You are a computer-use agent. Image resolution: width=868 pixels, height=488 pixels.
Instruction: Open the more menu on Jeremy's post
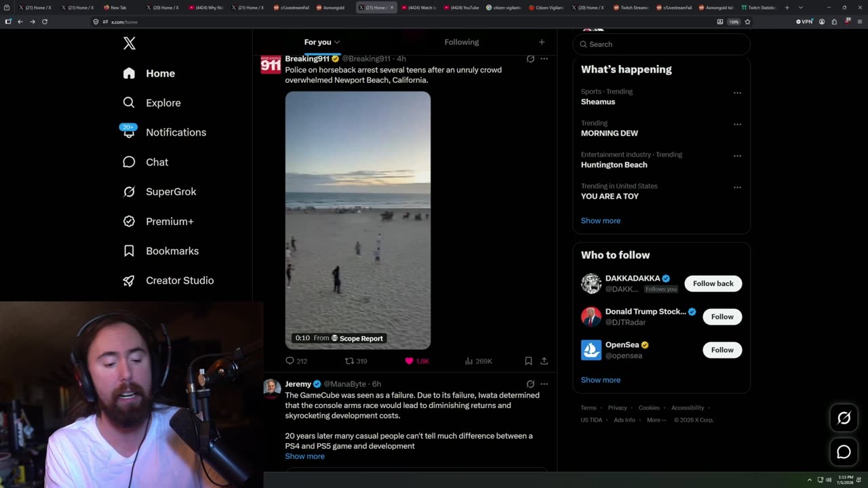544,384
